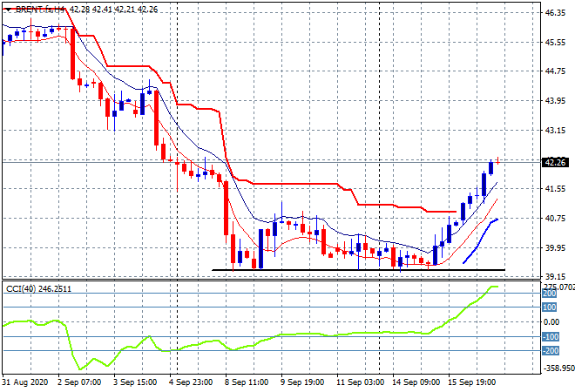Click the 15 Sep 19:00 time label
Screen dimensions: 575x392
(x=471, y=382)
